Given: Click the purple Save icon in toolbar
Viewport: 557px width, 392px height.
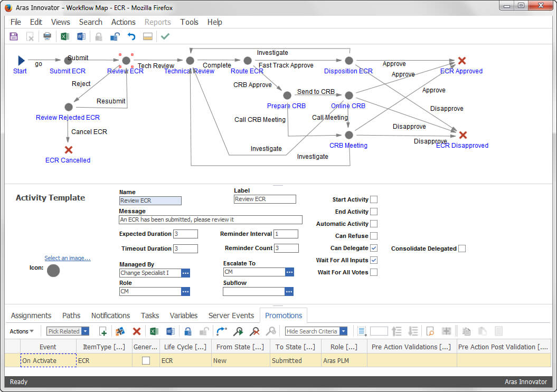Looking at the screenshot, I should pos(14,36).
